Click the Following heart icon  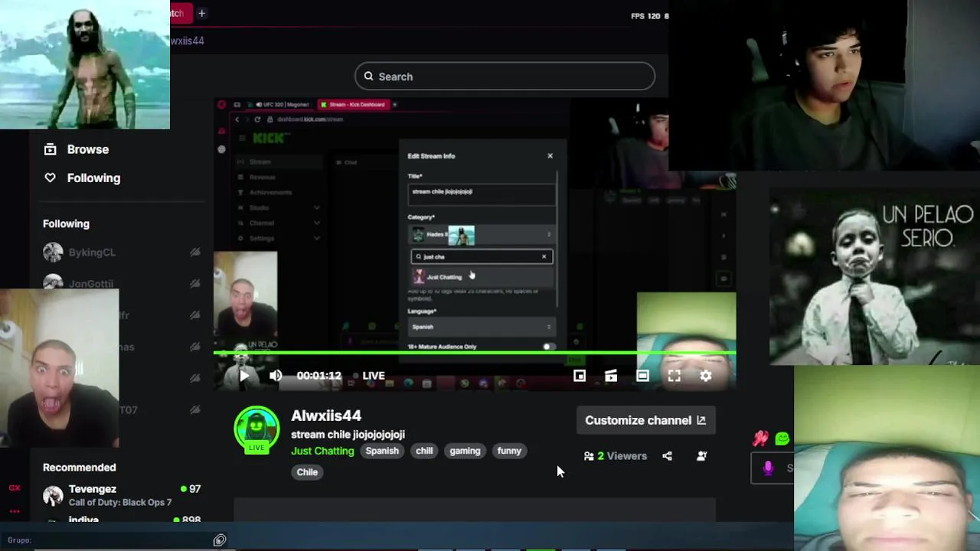click(50, 178)
